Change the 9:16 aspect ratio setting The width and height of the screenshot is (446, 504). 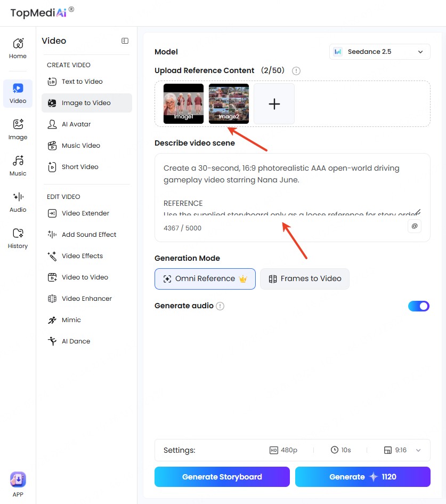395,450
